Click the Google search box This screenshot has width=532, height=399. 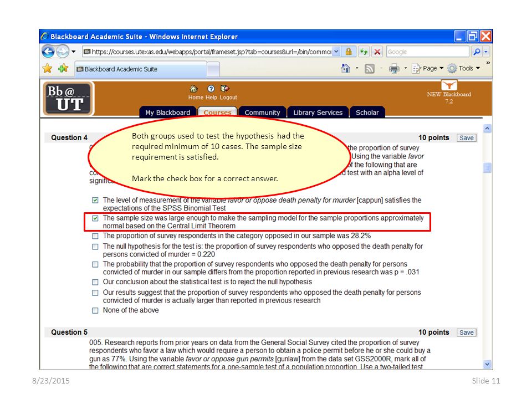(427, 52)
